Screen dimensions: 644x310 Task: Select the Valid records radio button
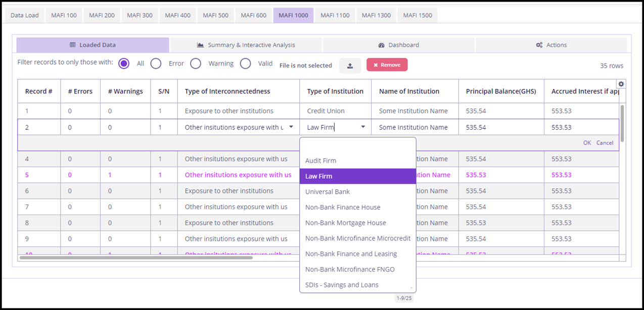[x=245, y=64]
